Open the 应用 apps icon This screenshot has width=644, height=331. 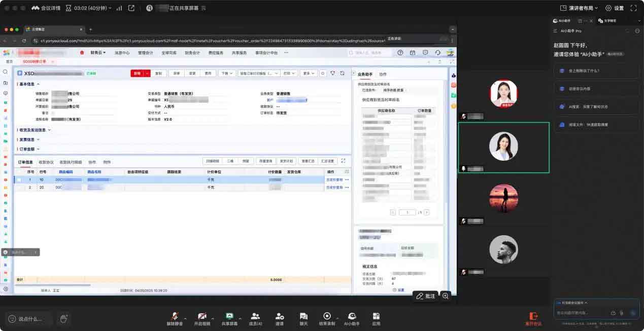[376, 316]
